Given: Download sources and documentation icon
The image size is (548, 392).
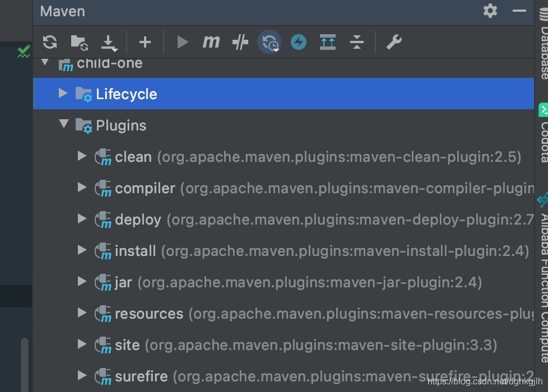Looking at the screenshot, I should pos(109,43).
